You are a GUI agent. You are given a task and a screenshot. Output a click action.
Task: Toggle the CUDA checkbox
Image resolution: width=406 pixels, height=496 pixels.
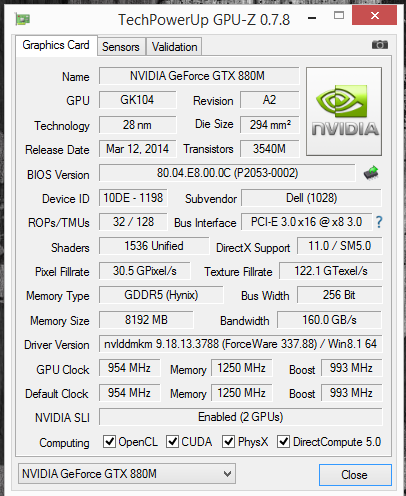(x=172, y=442)
